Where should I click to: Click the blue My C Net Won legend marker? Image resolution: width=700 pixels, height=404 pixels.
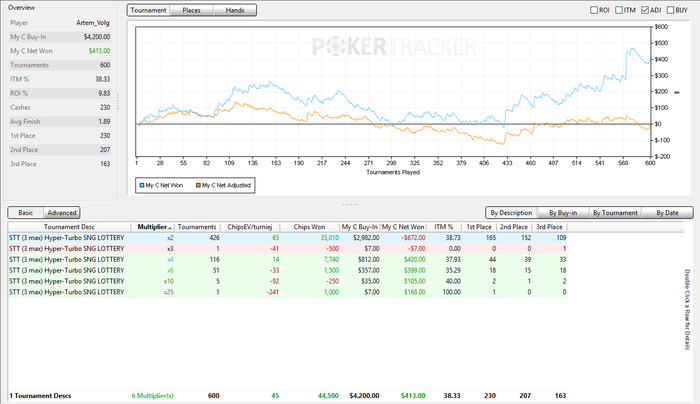(x=141, y=185)
